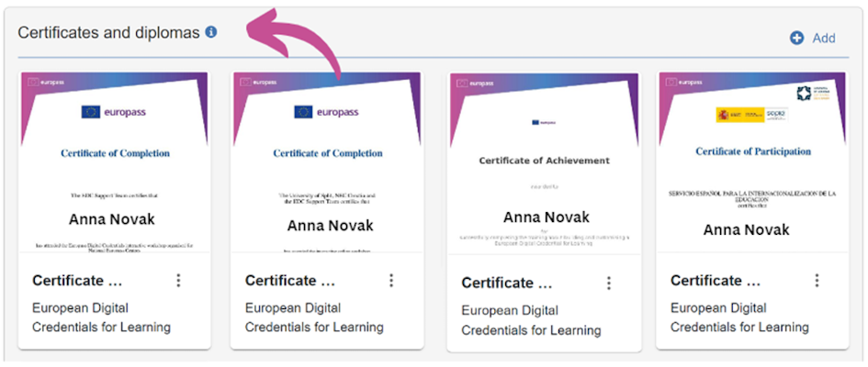The height and width of the screenshot is (367, 868).
Task: Open the Certificate of Achievement thumbnail
Action: [x=544, y=163]
